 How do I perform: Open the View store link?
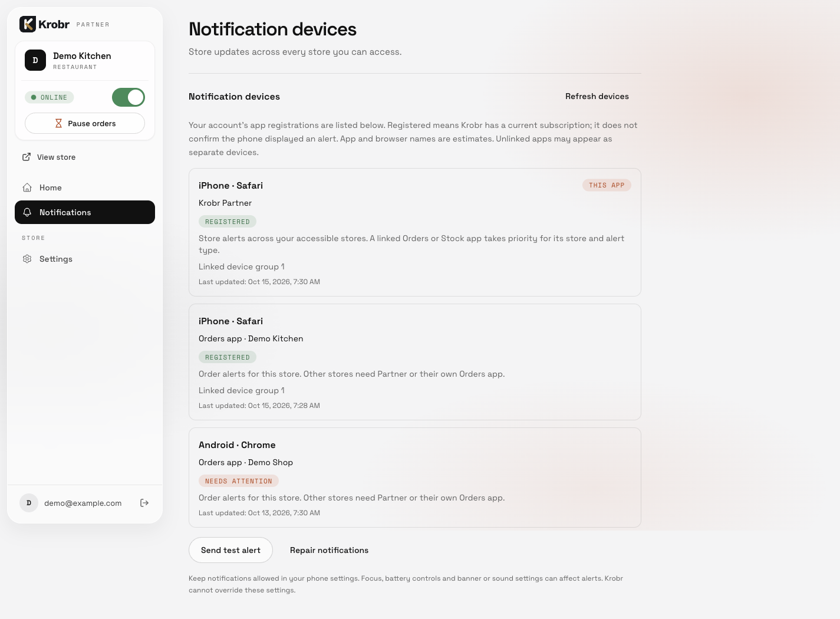[49, 157]
